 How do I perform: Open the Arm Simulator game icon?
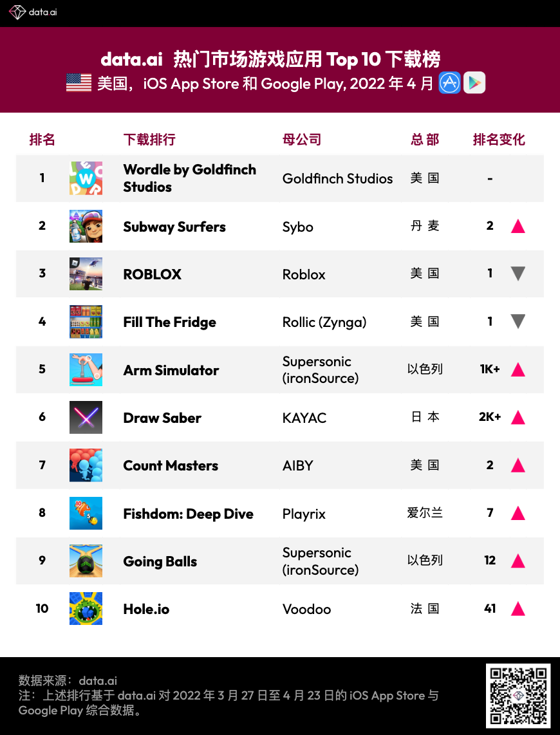[86, 370]
